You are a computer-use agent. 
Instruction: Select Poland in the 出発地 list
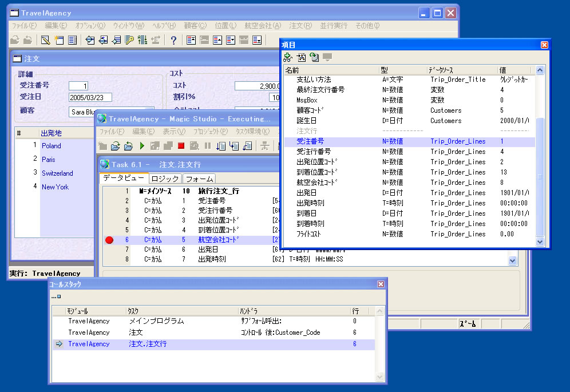(52, 146)
